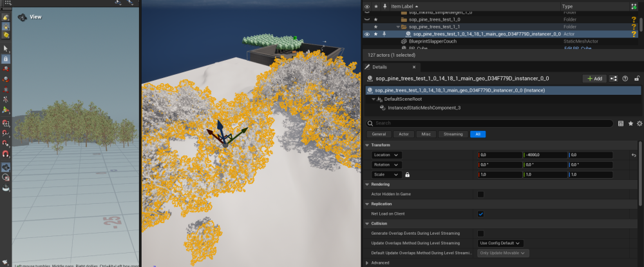Collapse the Rendering section
Screen dimensions: 644x267
point(367,184)
